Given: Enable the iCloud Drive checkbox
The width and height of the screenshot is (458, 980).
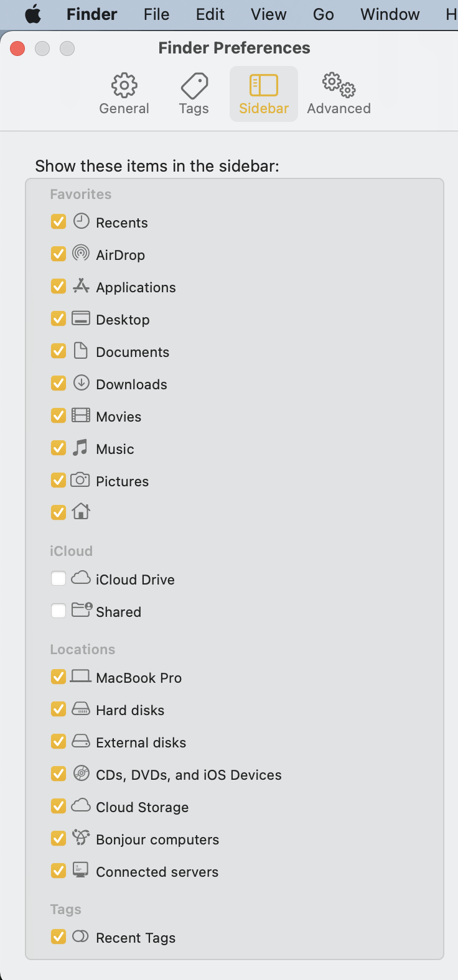Looking at the screenshot, I should 58,579.
